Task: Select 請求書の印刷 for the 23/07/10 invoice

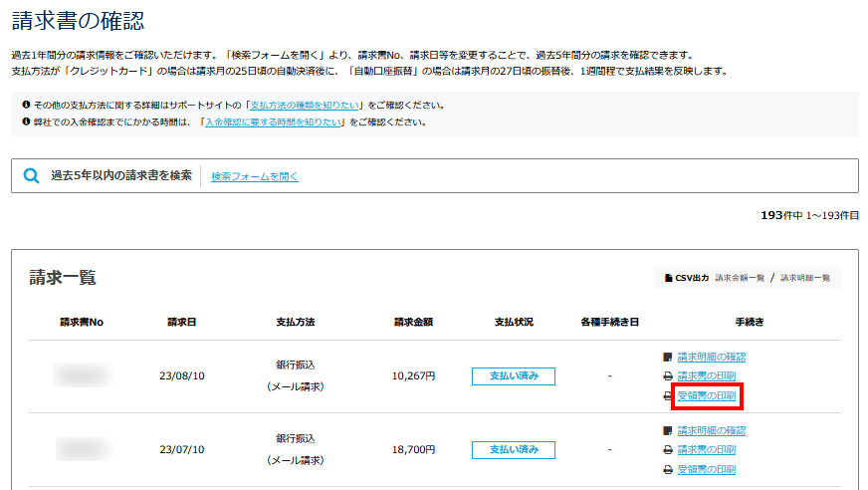Action: pyautogui.click(x=706, y=450)
